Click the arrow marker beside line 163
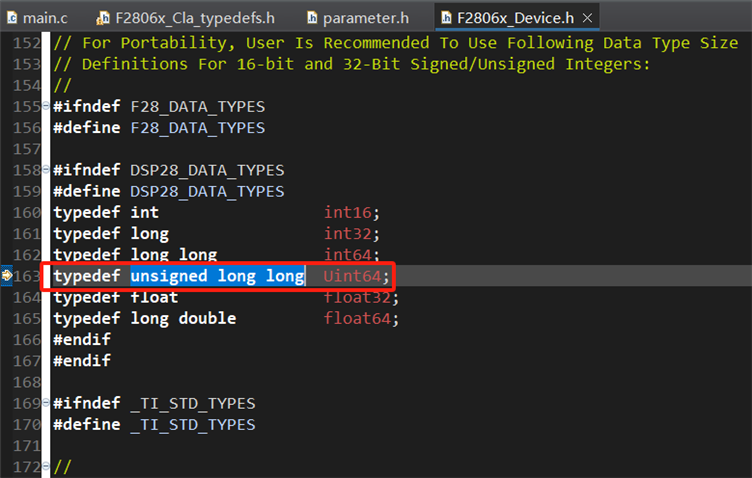752x478 pixels. 7,276
